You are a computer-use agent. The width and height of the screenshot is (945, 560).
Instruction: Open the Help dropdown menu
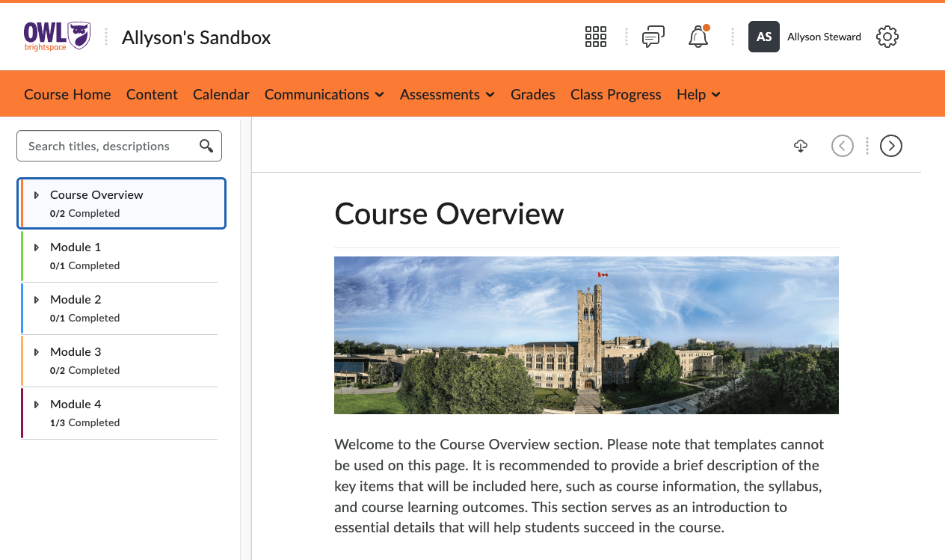[697, 94]
